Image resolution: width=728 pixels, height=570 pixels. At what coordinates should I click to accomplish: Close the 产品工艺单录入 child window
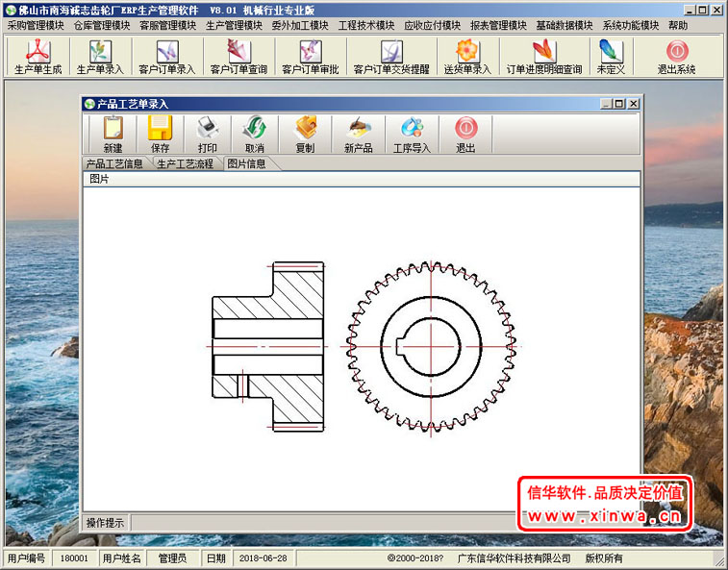[634, 104]
